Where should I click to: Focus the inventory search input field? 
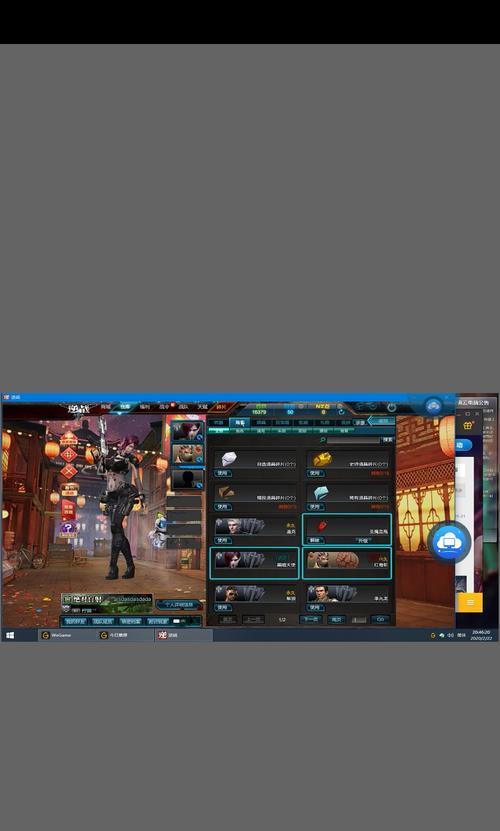coord(353,440)
